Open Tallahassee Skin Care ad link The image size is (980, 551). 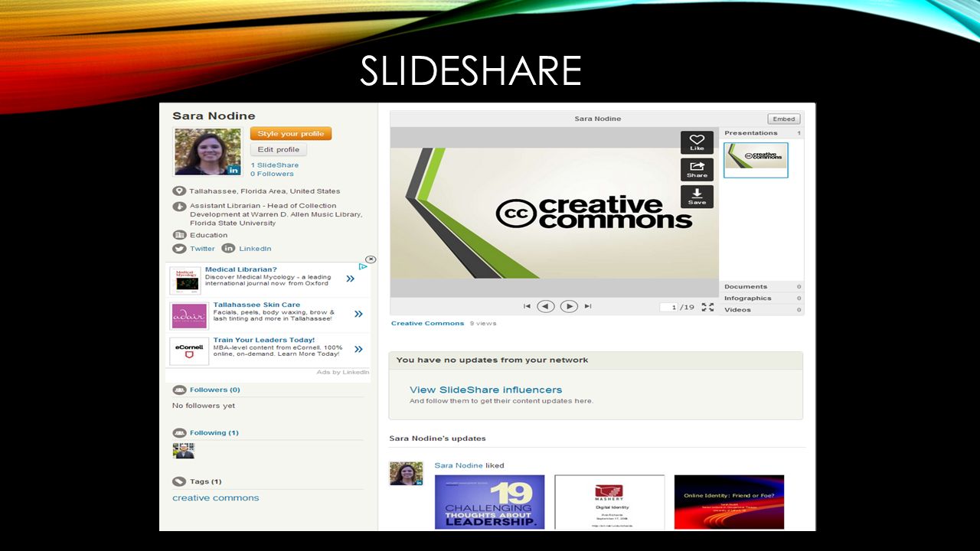[256, 305]
